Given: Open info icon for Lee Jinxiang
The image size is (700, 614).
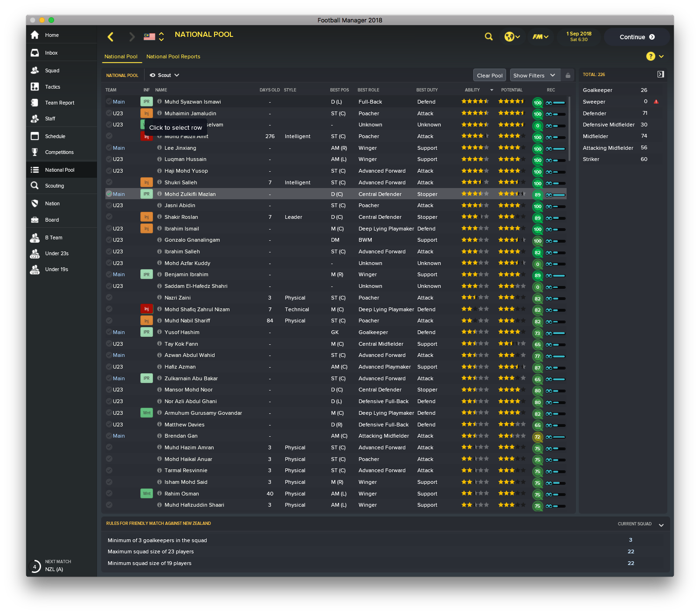Looking at the screenshot, I should pos(159,148).
